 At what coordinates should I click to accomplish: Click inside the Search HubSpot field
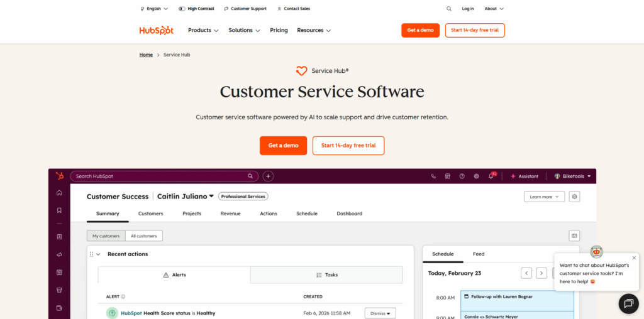tap(164, 176)
